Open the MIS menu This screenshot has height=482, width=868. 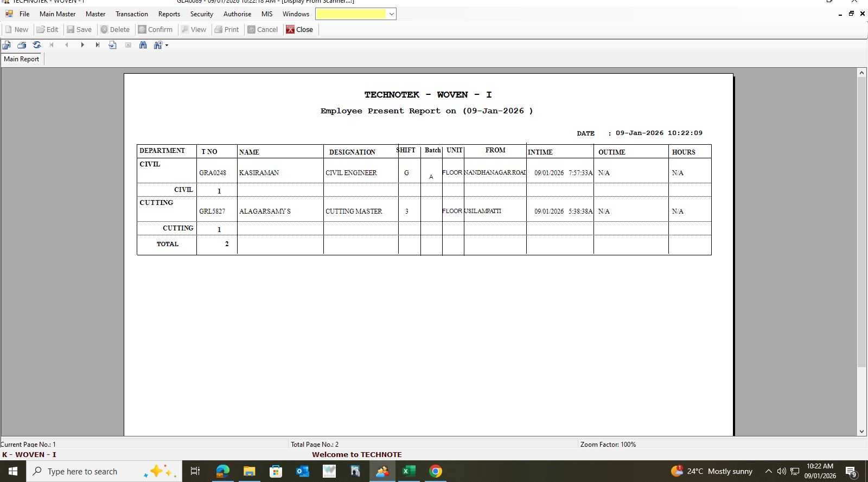pos(266,14)
